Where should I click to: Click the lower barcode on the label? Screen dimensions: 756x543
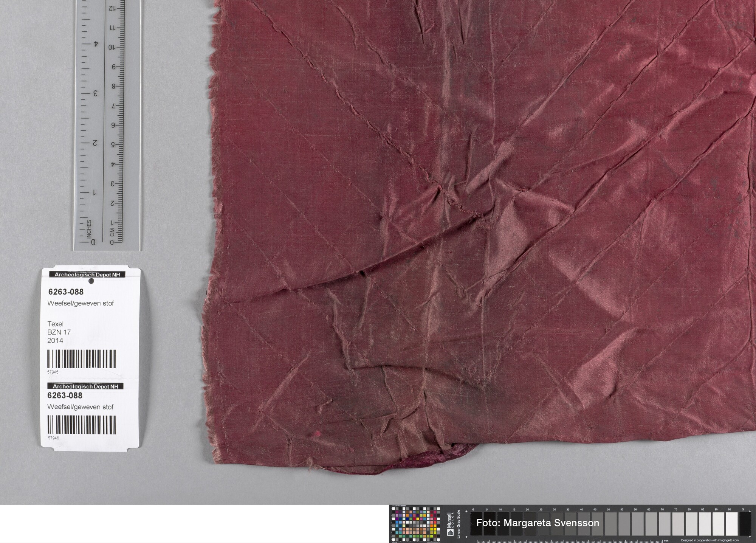(81, 424)
